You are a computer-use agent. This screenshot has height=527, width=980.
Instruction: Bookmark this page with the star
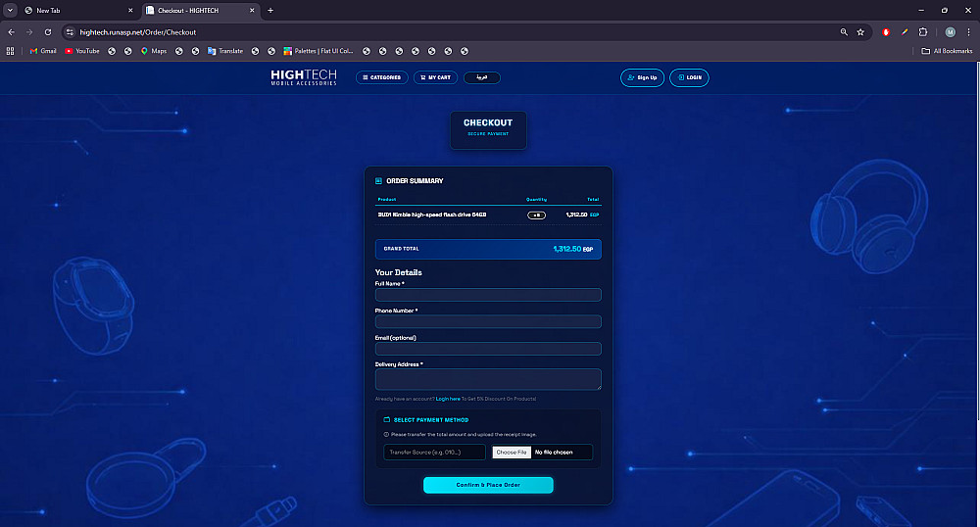860,32
